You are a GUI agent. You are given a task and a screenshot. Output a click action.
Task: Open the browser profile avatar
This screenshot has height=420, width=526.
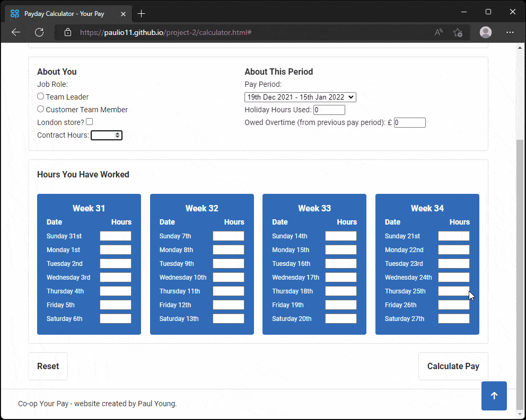(485, 32)
